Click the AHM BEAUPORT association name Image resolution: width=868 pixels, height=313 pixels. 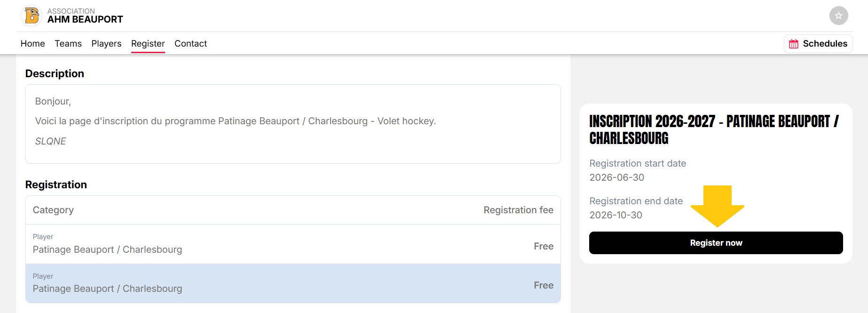coord(85,19)
